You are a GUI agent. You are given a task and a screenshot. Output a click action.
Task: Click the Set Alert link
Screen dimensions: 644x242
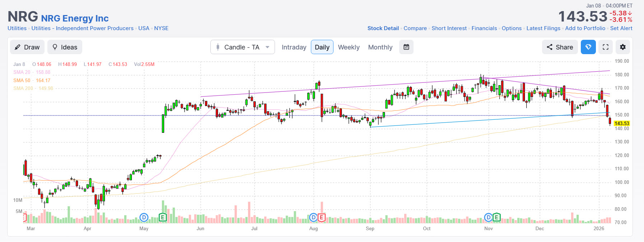621,28
